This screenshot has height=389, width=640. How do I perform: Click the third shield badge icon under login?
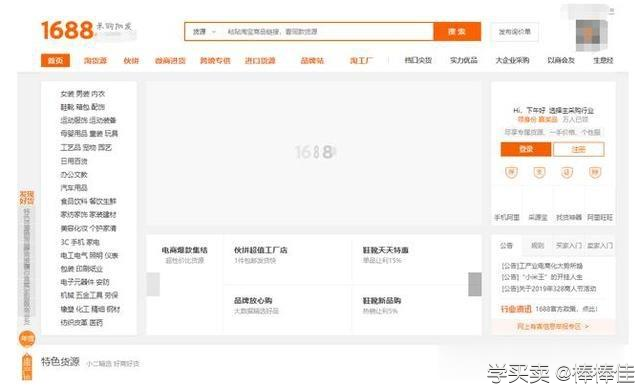pyautogui.click(x=567, y=172)
